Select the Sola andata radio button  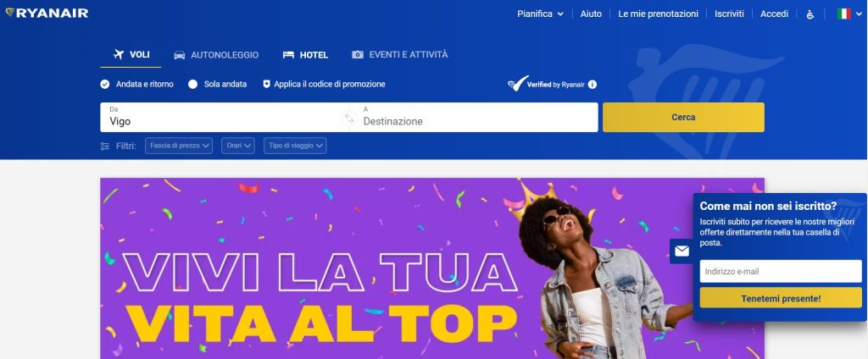[x=192, y=84]
